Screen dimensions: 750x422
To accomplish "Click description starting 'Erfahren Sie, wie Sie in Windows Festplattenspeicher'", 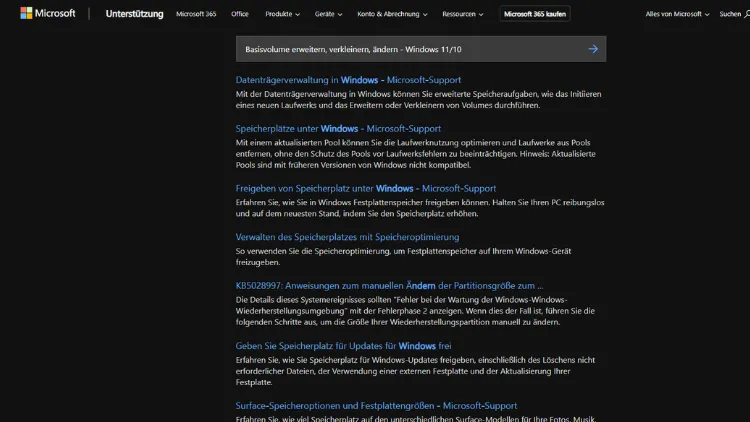I will tap(420, 208).
